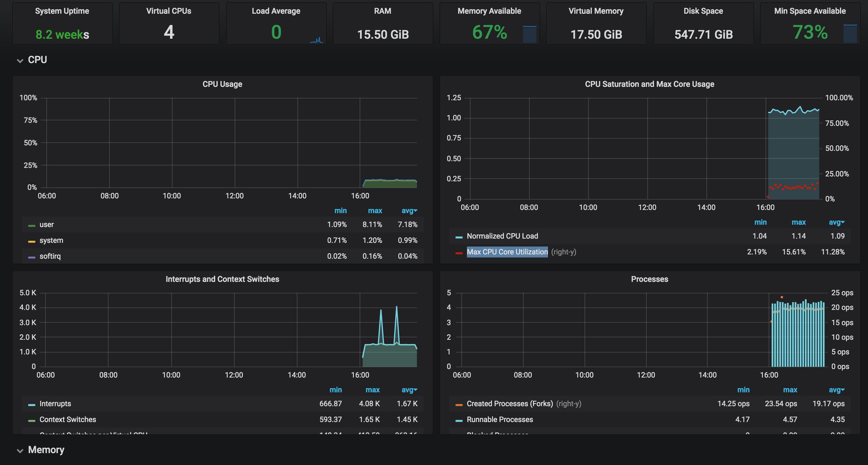Image resolution: width=868 pixels, height=465 pixels.
Task: Open the Disk Space panel title
Action: coord(703,11)
